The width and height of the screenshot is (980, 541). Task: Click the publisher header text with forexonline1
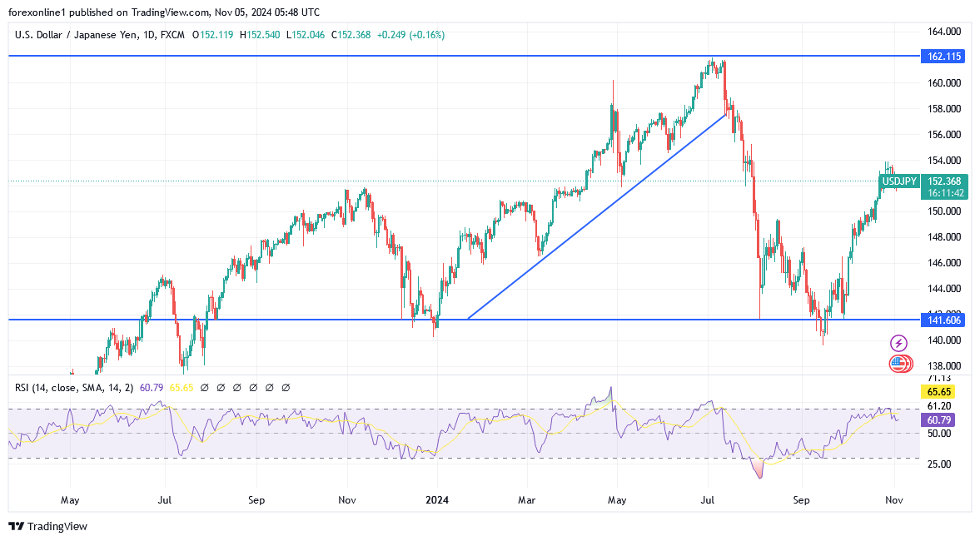click(x=164, y=12)
